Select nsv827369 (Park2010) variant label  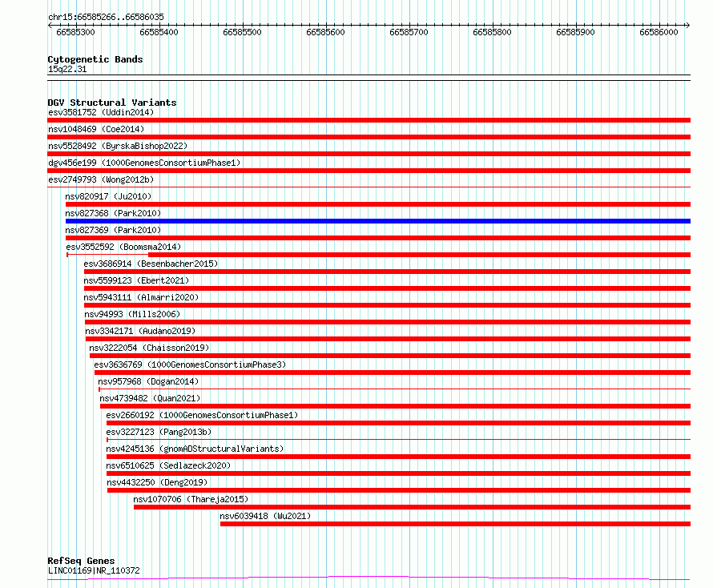[x=113, y=230]
